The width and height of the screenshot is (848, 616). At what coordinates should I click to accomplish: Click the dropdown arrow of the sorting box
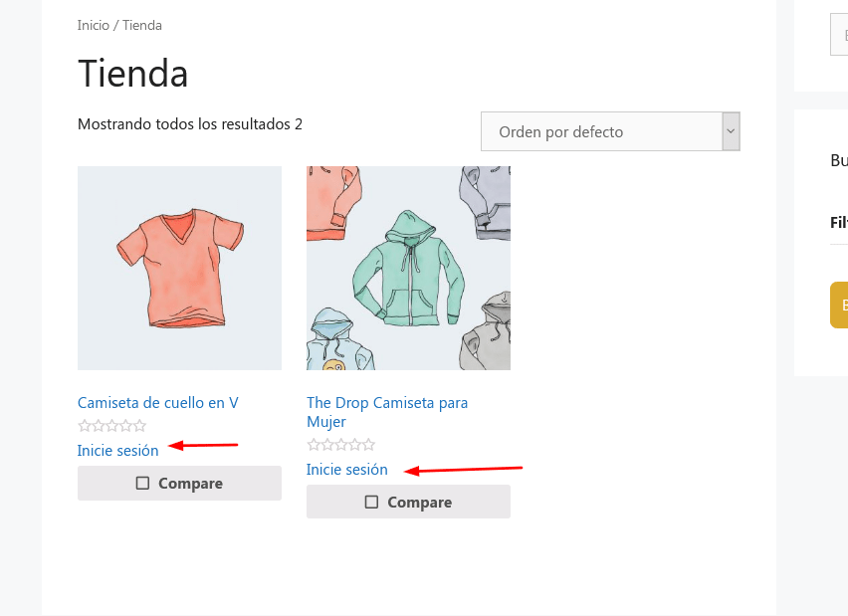731,131
